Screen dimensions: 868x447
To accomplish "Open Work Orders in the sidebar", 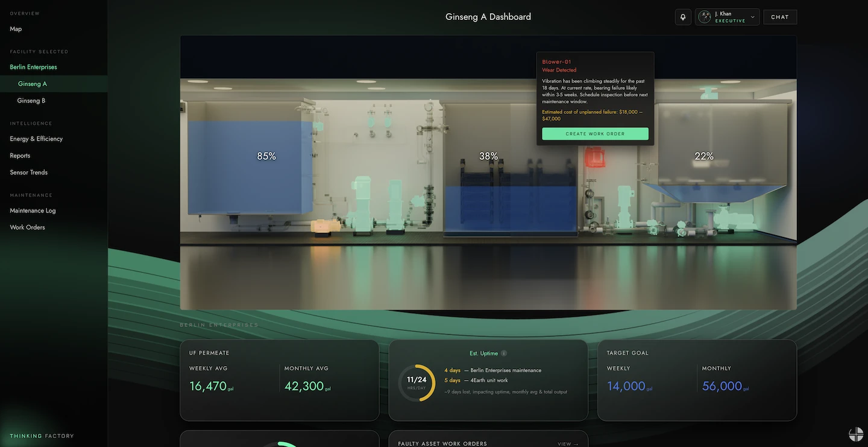I will click(27, 227).
